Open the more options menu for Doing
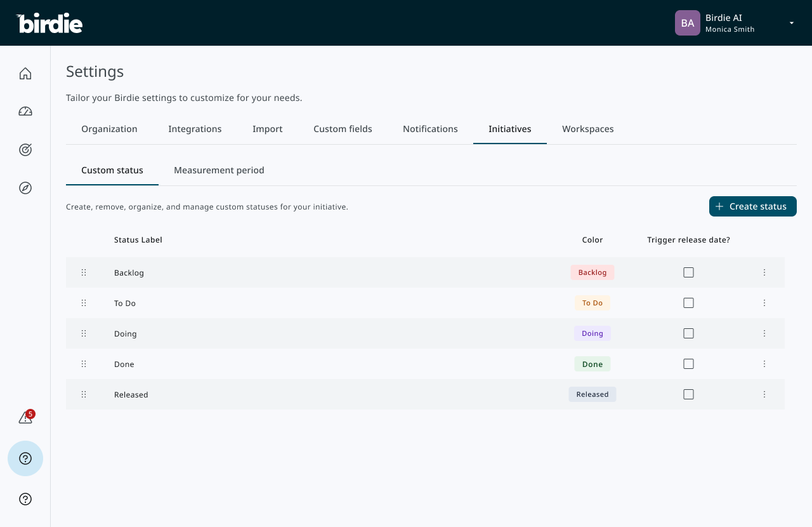The width and height of the screenshot is (812, 527). point(764,333)
